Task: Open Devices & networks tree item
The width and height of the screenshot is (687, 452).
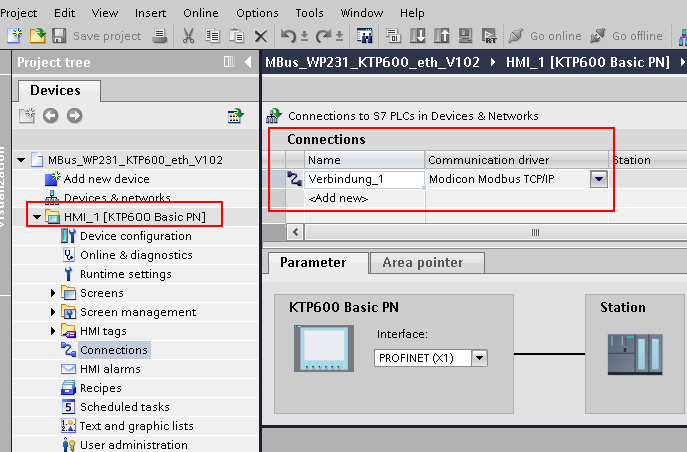Action: (x=117, y=198)
